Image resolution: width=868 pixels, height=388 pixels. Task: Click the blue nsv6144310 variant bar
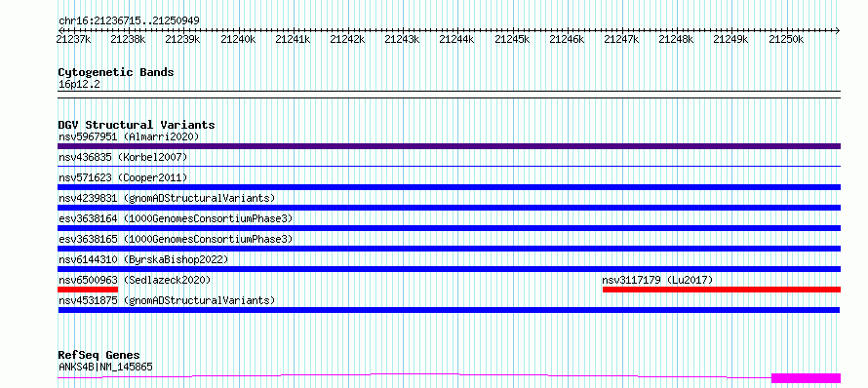point(449,269)
